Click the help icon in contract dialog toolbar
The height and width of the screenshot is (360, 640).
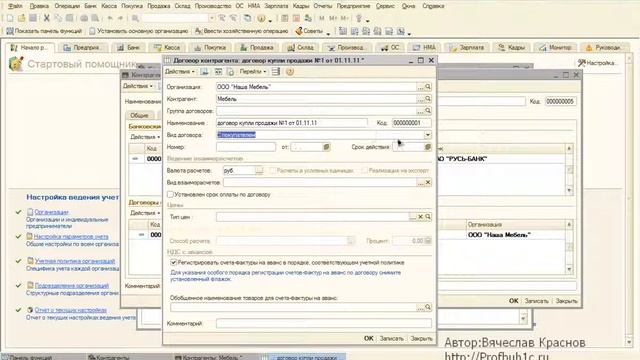click(290, 72)
